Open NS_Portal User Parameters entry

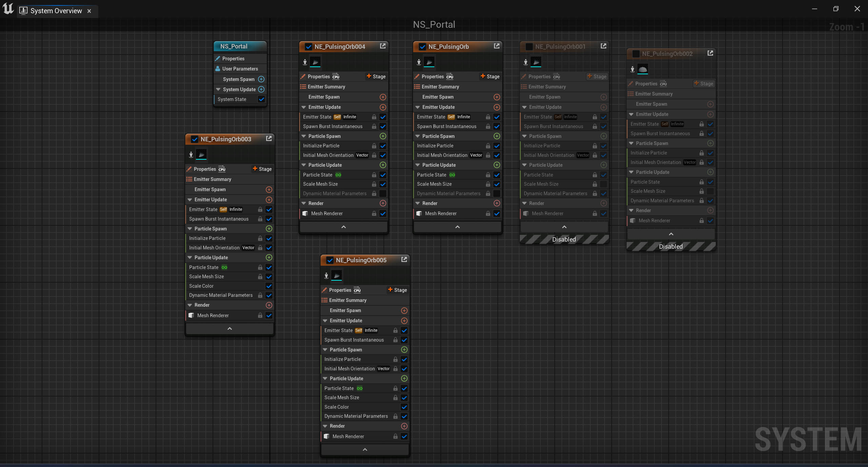tap(240, 69)
